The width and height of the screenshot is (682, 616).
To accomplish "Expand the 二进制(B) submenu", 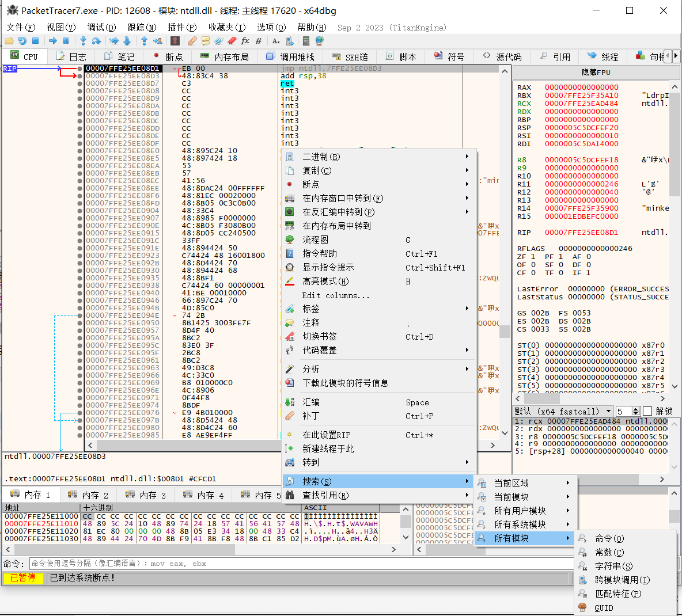I will [379, 157].
